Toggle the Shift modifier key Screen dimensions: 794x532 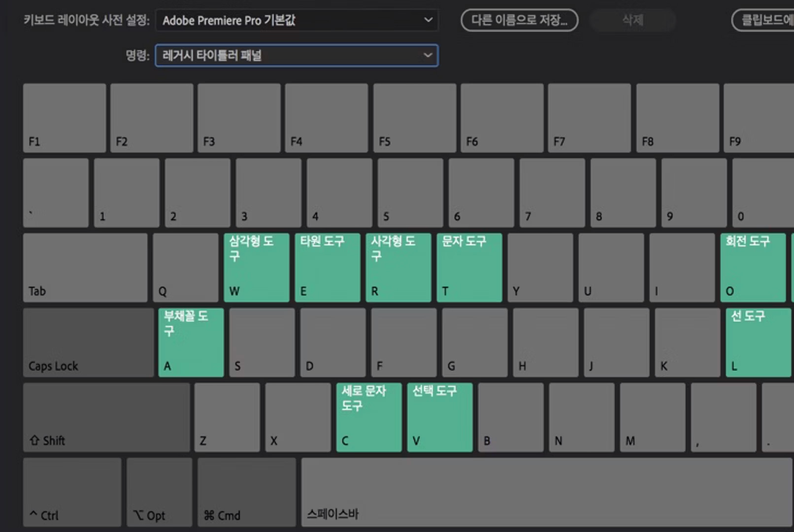[106, 417]
